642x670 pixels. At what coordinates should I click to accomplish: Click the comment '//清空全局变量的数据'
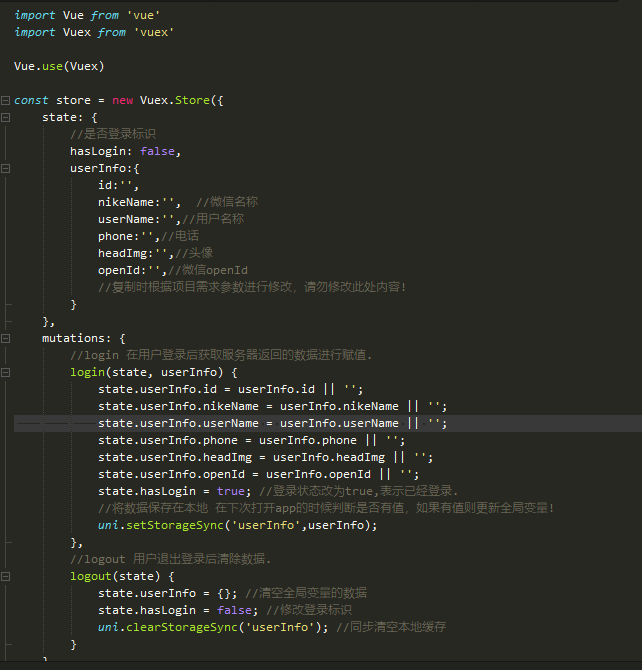point(306,593)
